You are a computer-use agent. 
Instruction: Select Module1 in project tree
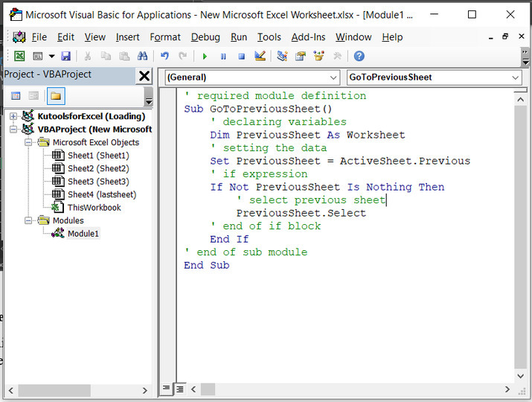click(83, 234)
